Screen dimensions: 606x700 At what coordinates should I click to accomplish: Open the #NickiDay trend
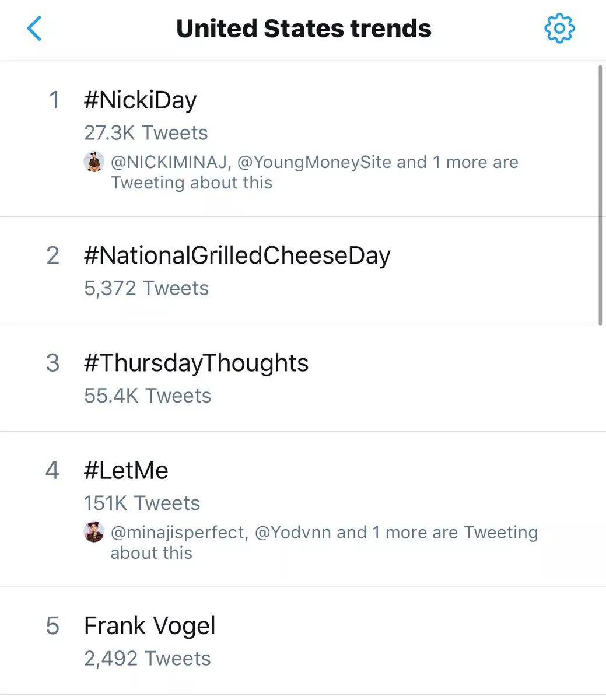point(140,100)
